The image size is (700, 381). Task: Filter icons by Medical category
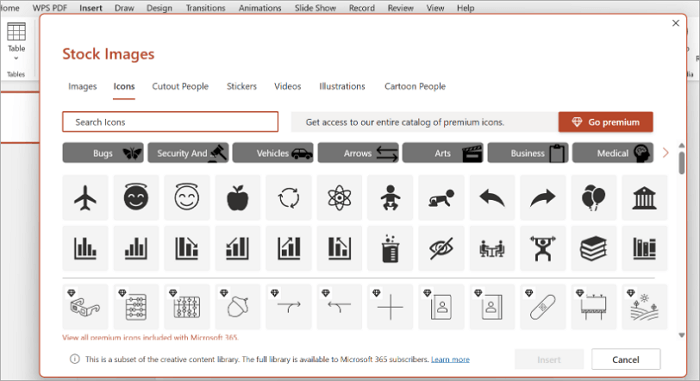[612, 153]
